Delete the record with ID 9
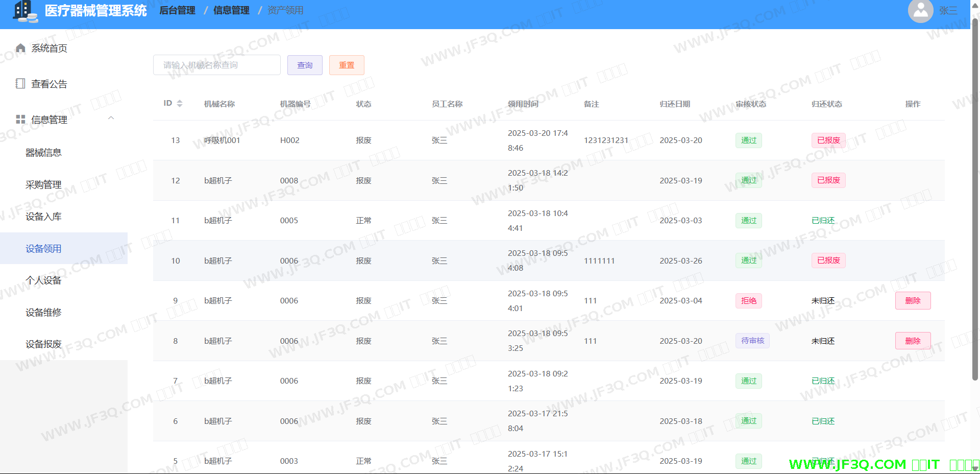The height and width of the screenshot is (474, 980). [x=913, y=301]
